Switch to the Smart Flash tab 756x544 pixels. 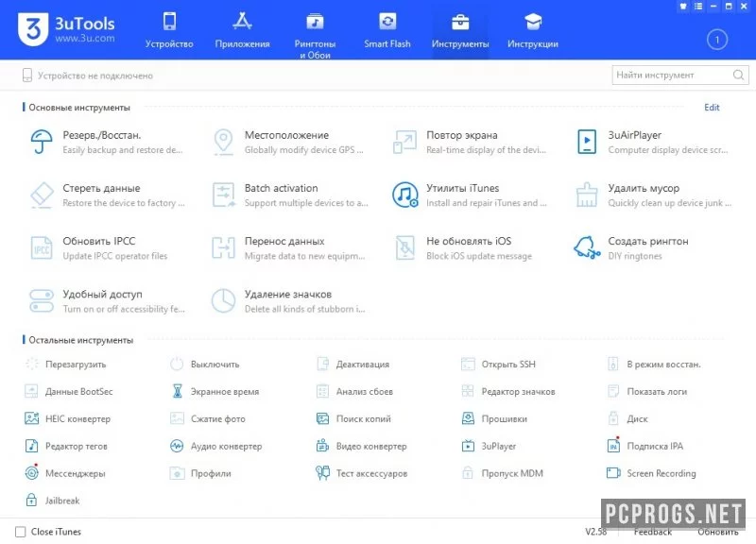(x=387, y=30)
